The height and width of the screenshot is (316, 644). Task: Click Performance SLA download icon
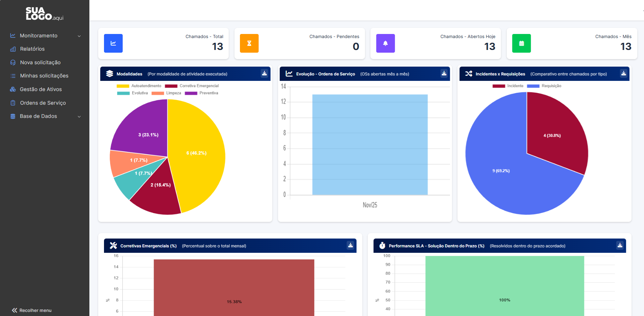[620, 245]
